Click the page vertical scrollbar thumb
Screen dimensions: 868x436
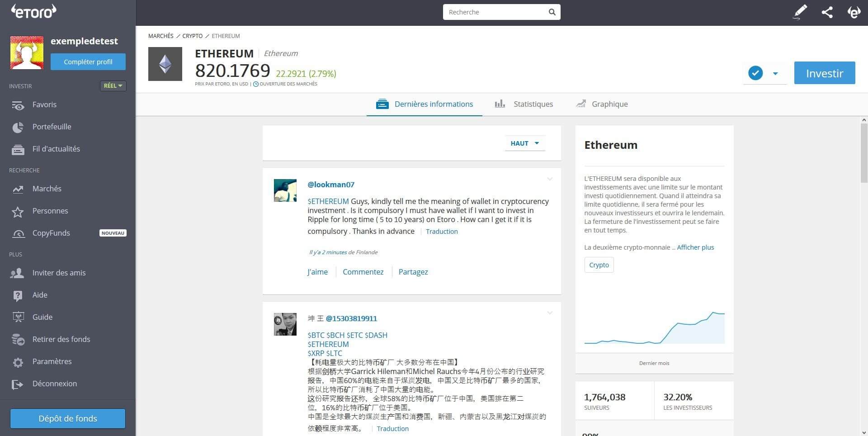click(x=864, y=153)
